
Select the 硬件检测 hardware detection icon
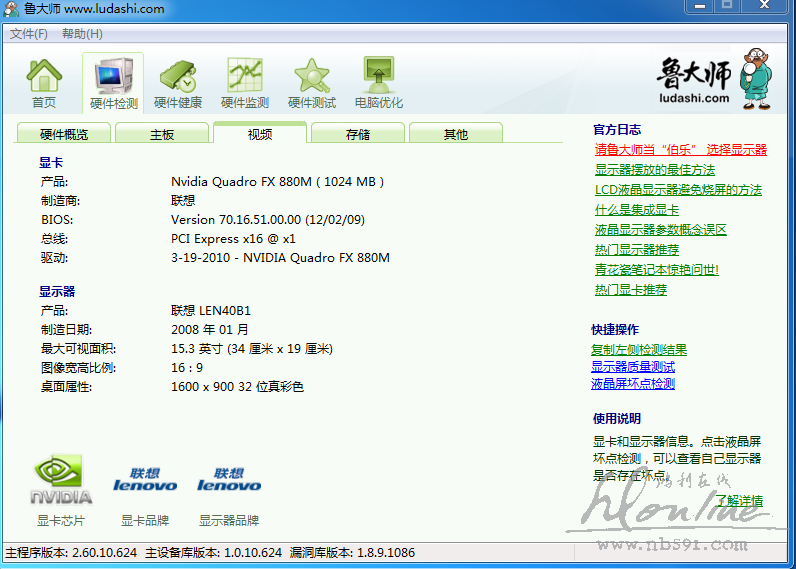click(112, 76)
